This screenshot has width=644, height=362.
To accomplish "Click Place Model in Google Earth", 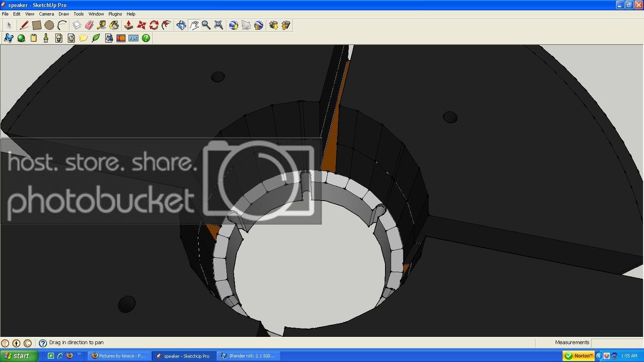I will pos(259,25).
